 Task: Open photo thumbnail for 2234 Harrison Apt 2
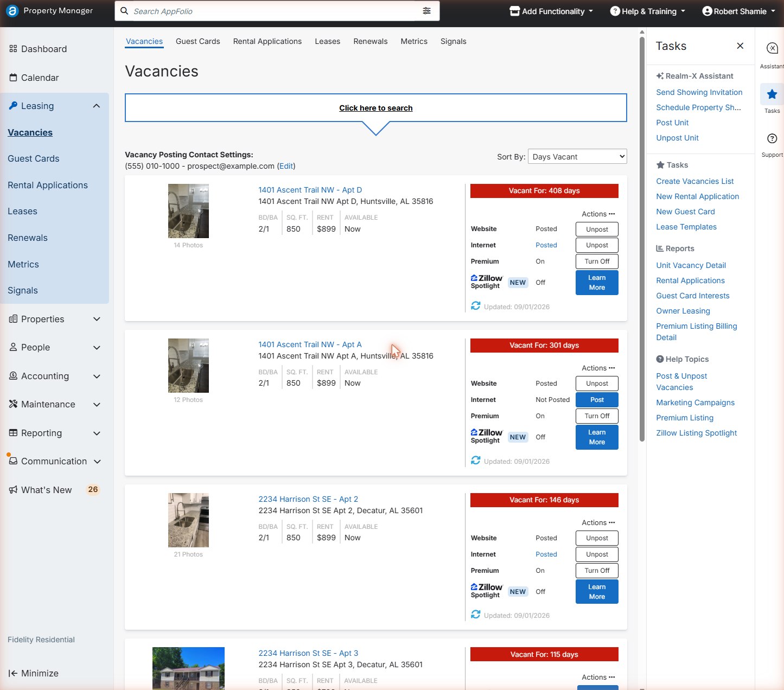pos(188,520)
